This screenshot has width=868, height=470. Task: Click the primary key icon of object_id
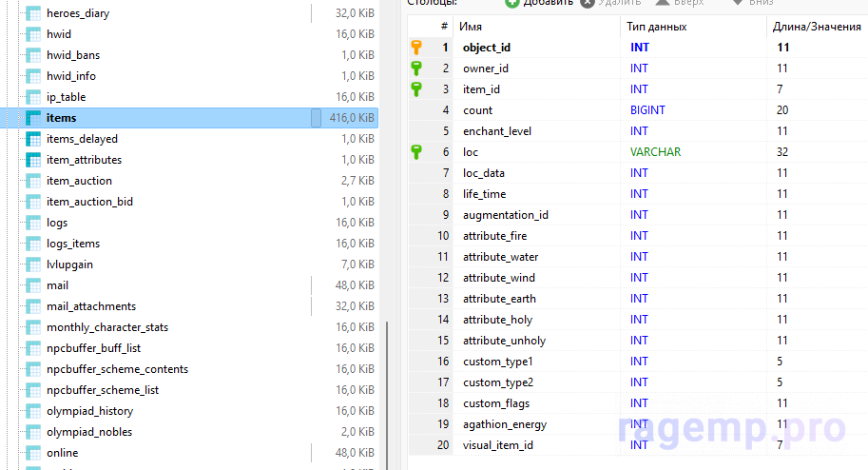click(x=416, y=47)
